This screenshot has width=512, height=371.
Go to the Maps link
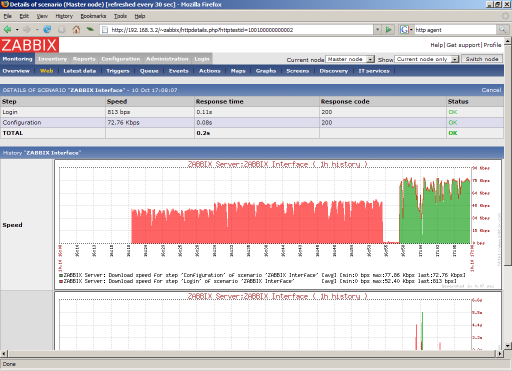point(238,71)
